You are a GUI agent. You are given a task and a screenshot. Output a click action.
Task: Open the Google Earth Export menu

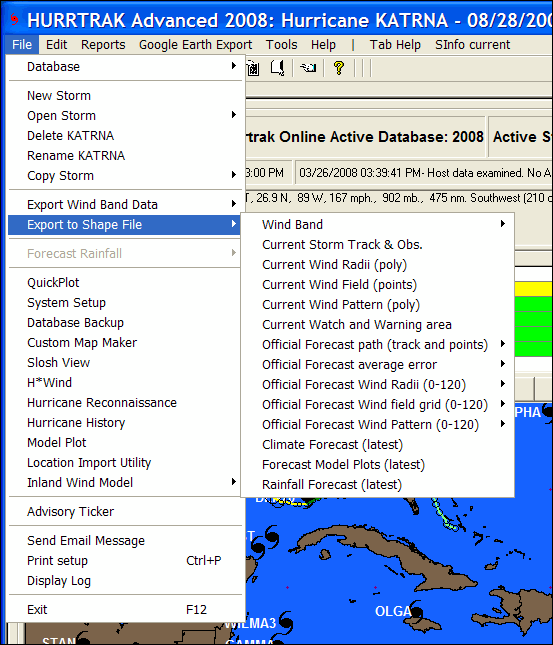pos(195,44)
